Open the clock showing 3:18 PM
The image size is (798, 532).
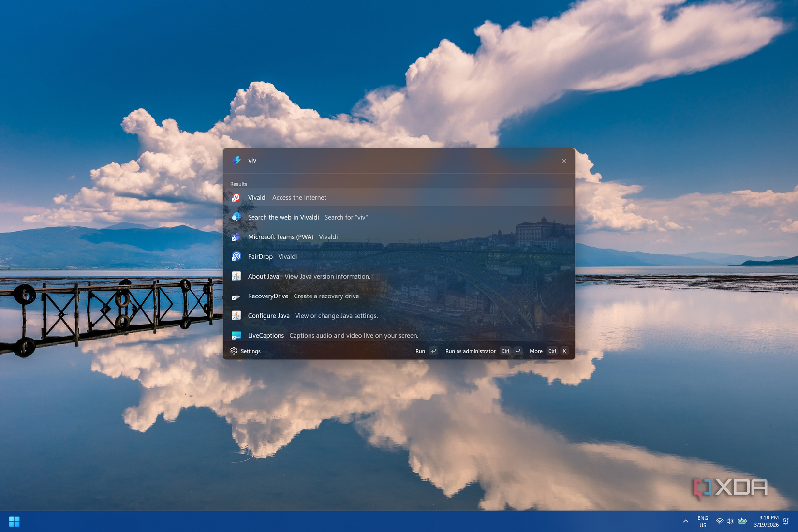(766, 521)
